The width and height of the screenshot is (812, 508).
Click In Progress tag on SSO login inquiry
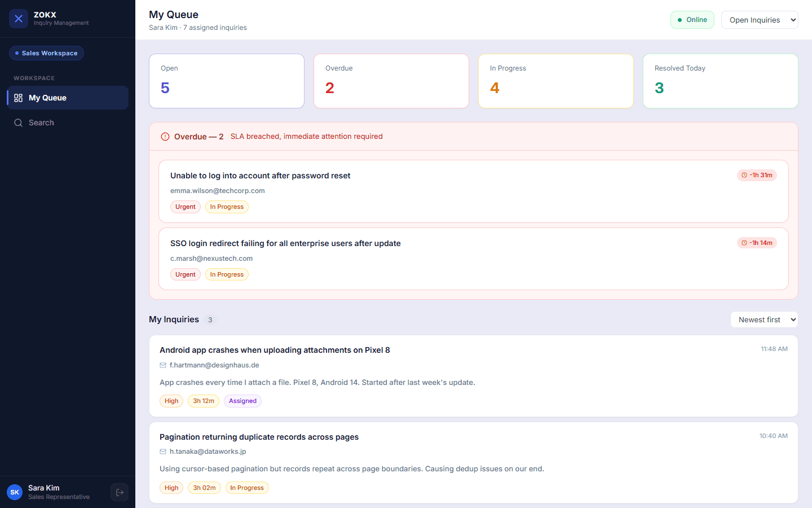(x=227, y=274)
